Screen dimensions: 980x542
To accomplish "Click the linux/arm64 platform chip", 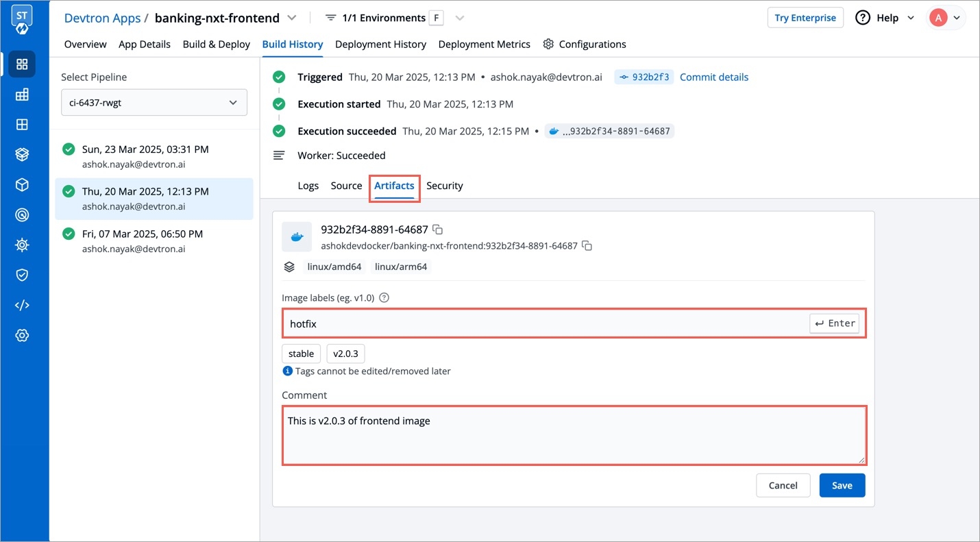I will (401, 267).
